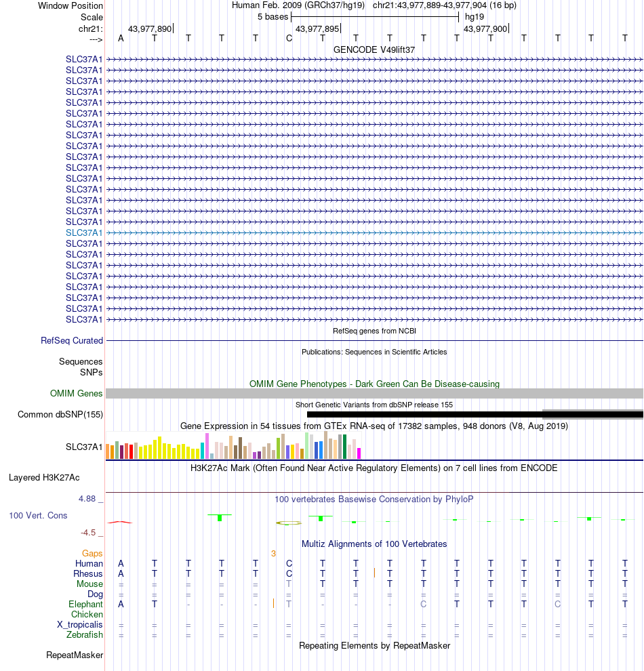The height and width of the screenshot is (671, 644).
Task: Click the Layered H3K27Ac track label
Action: click(44, 478)
